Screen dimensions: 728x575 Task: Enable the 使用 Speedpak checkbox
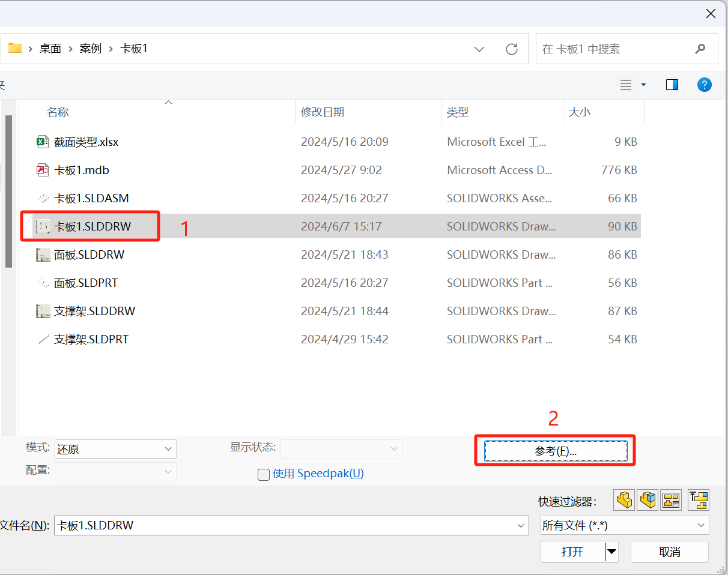(x=264, y=475)
